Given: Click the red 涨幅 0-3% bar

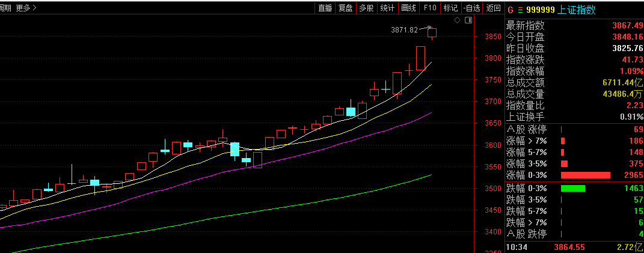Looking at the screenshot, I should click(586, 175).
